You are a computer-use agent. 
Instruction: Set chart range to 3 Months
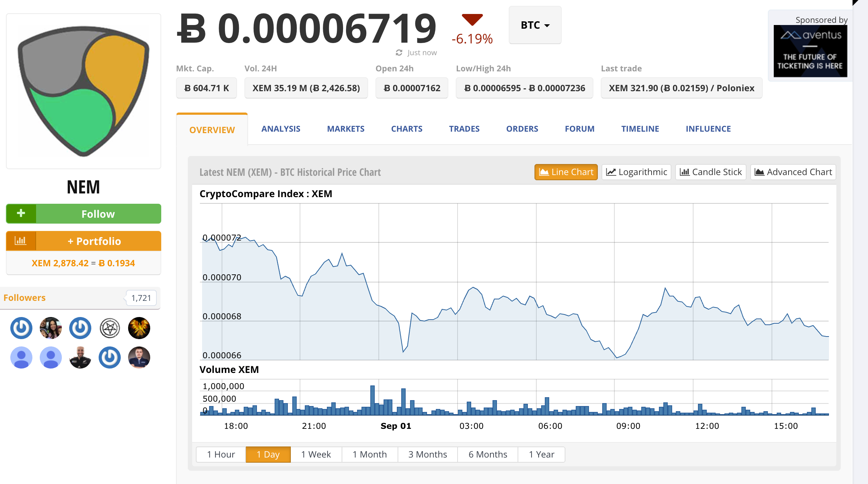pos(428,455)
